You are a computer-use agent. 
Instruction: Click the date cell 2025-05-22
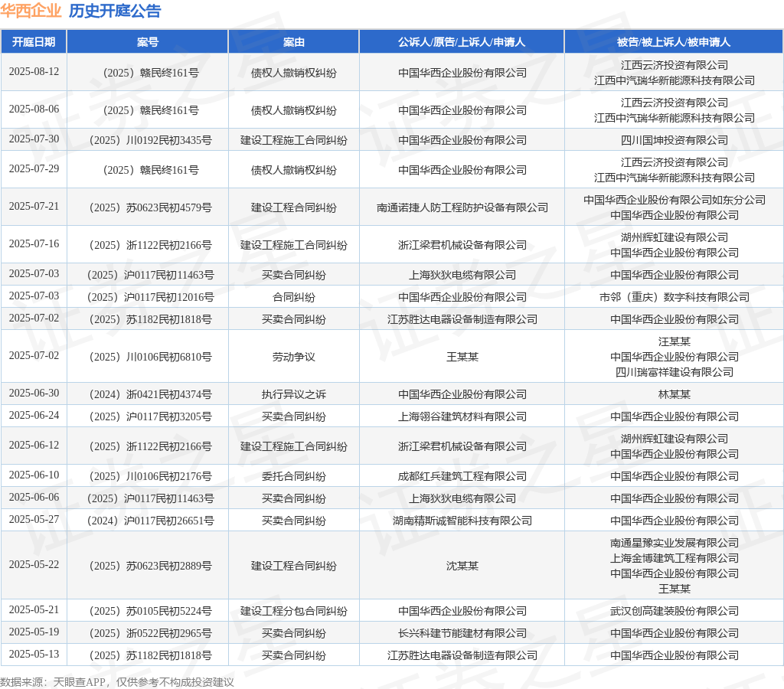pos(34,565)
